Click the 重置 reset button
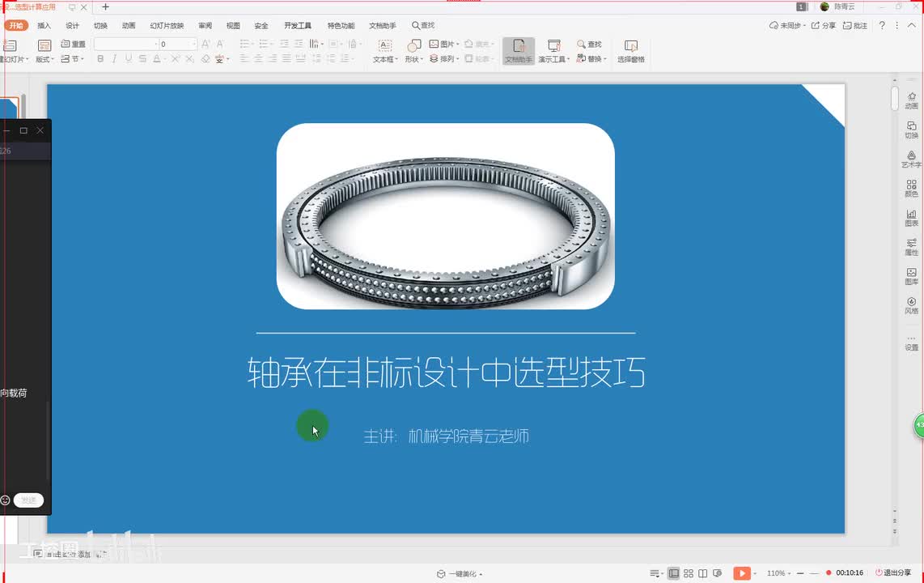The height and width of the screenshot is (583, 924). point(73,45)
